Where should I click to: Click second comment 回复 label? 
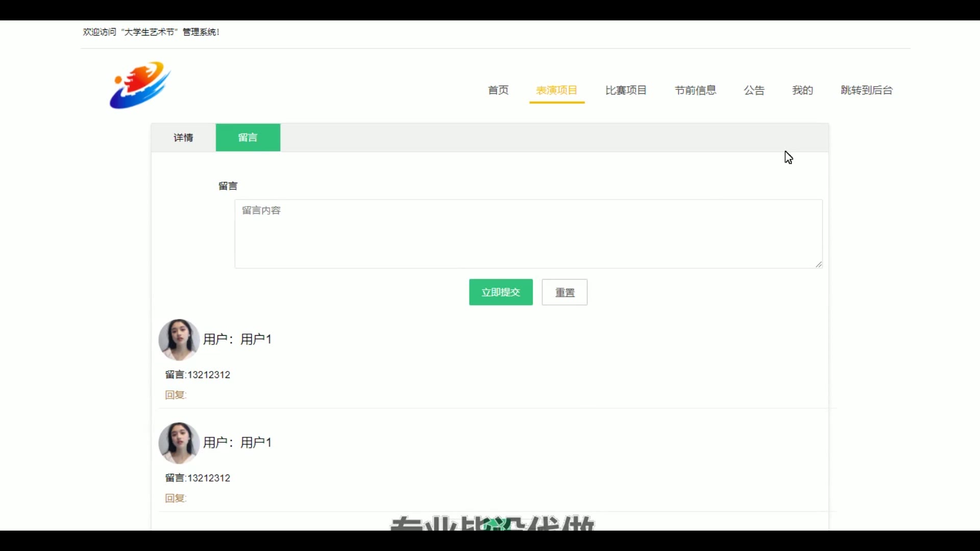176,498
